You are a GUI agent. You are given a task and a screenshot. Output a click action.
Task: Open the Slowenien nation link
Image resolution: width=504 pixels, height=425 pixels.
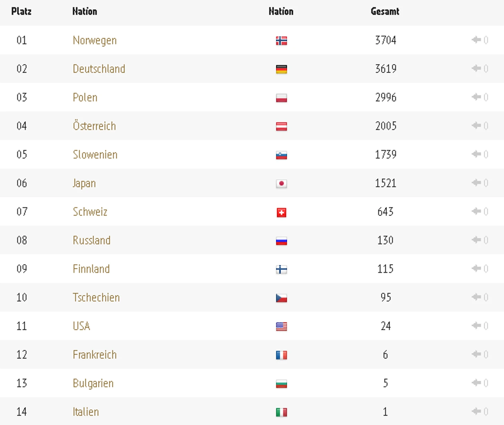tap(95, 155)
